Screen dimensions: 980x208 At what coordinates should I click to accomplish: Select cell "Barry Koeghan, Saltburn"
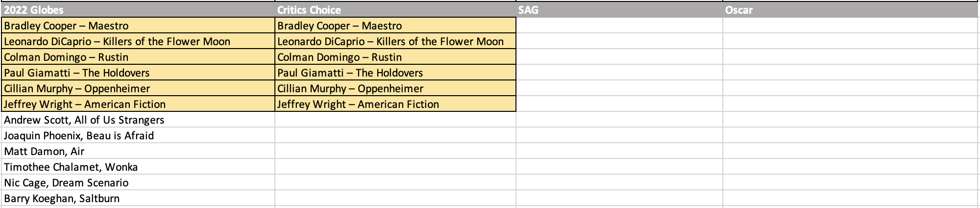tap(137, 198)
